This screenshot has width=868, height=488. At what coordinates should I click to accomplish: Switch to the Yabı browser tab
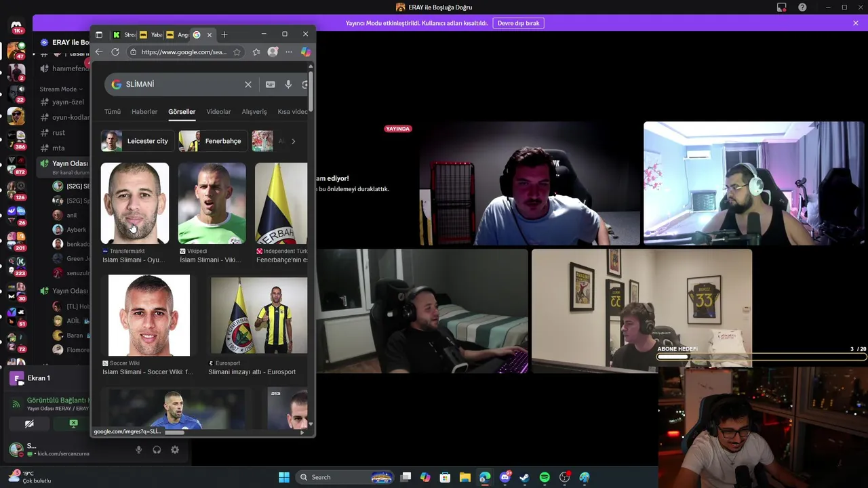point(151,35)
